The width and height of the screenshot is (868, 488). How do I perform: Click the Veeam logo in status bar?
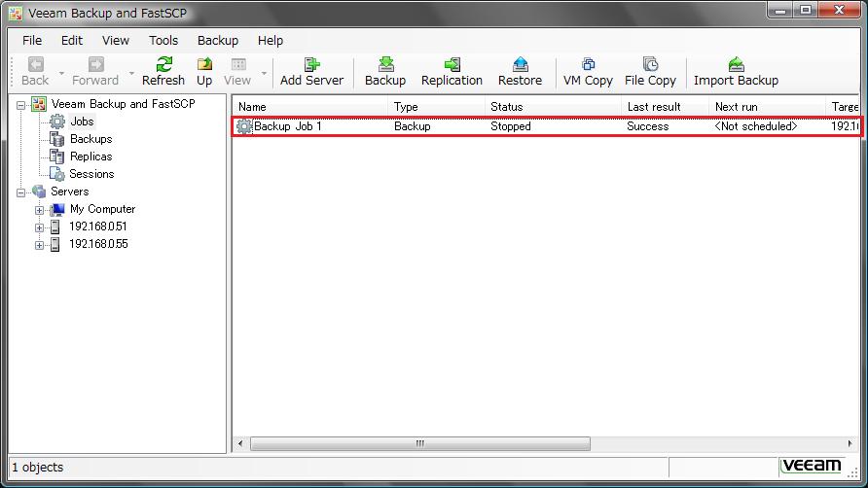pos(813,466)
